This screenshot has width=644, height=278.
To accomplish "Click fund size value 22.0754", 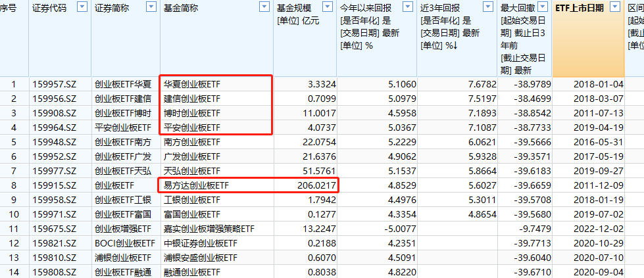I will pos(319,143).
